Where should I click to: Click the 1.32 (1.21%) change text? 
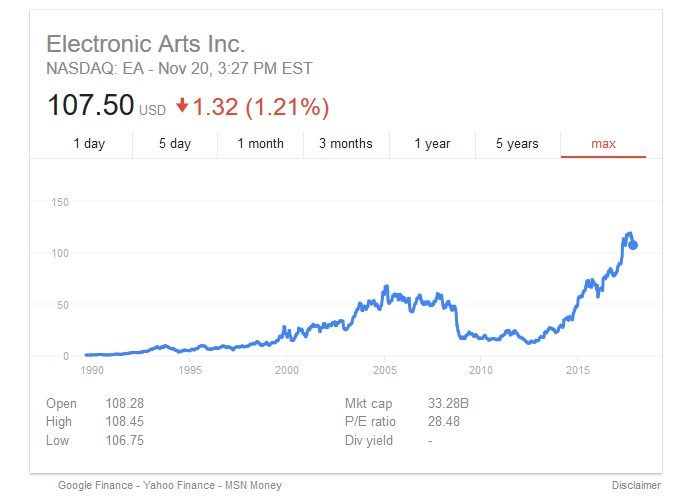(261, 107)
